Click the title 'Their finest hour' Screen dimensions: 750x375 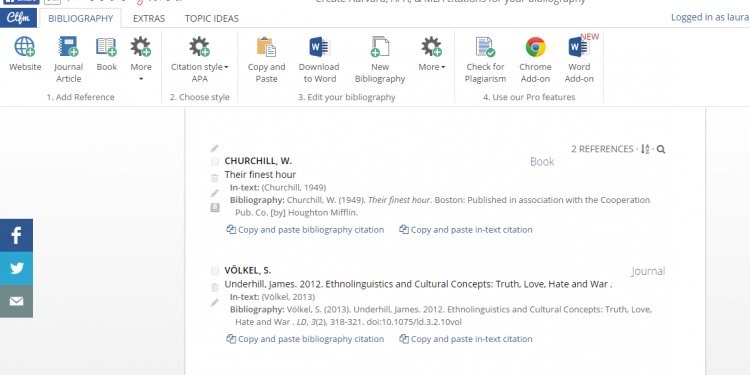(x=260, y=175)
